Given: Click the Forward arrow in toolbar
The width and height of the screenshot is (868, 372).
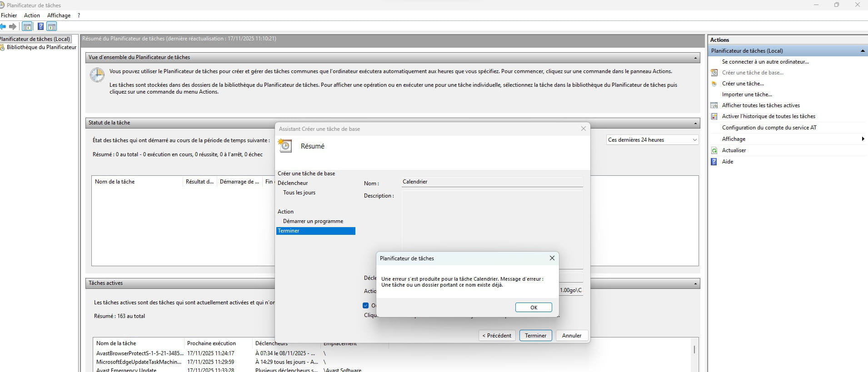Looking at the screenshot, I should [13, 26].
